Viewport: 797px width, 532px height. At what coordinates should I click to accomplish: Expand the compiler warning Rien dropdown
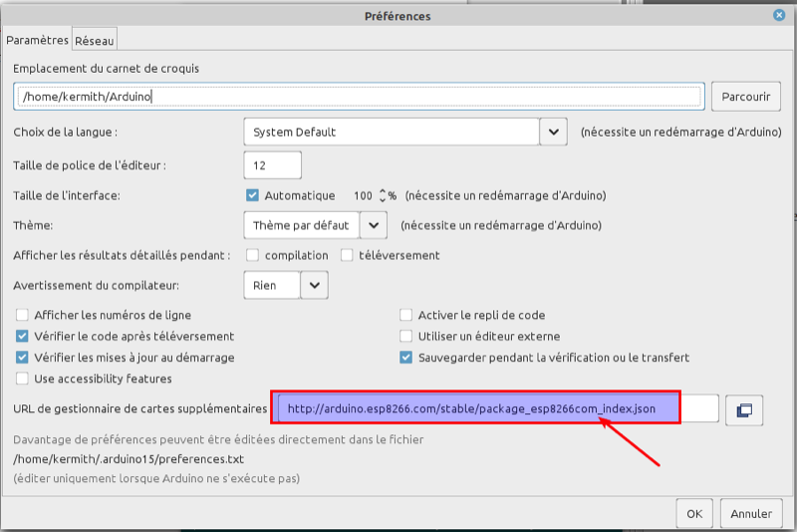click(314, 286)
